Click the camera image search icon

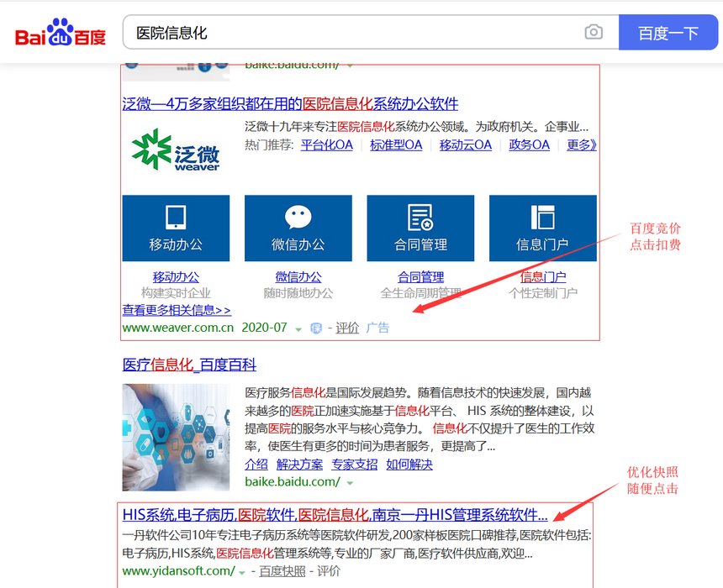point(594,33)
